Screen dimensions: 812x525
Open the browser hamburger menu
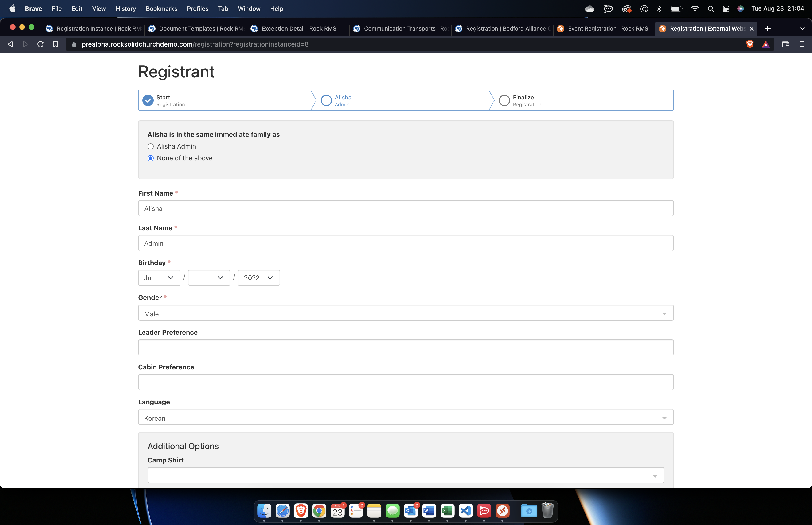(801, 44)
